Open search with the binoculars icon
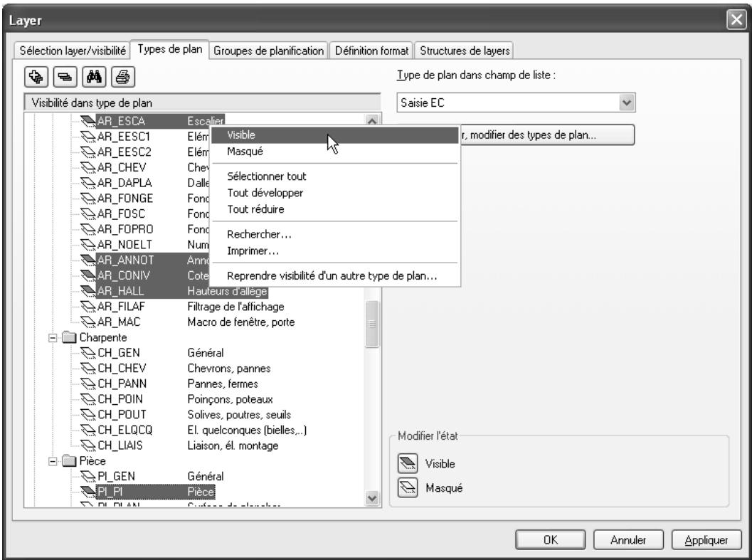Screen dimensions: 752x560 pyautogui.click(x=94, y=77)
